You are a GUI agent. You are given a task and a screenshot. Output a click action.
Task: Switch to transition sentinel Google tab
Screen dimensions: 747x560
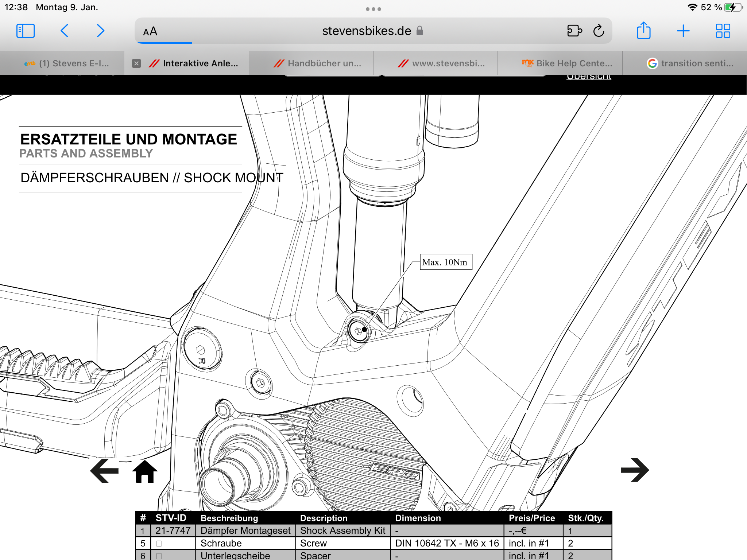(x=690, y=63)
